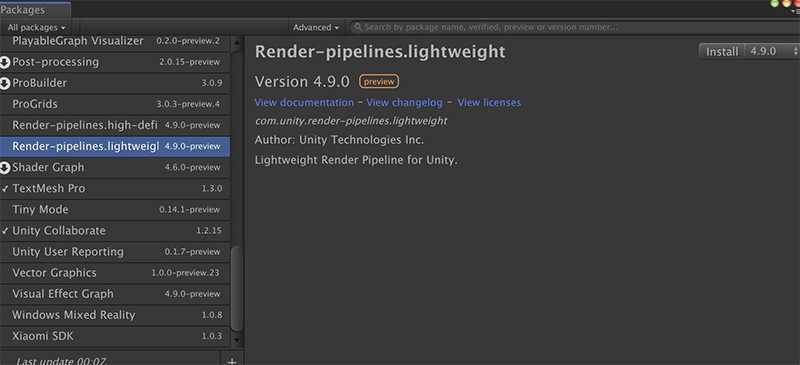Open the View changelog link
This screenshot has height=365, width=800.
tap(405, 102)
